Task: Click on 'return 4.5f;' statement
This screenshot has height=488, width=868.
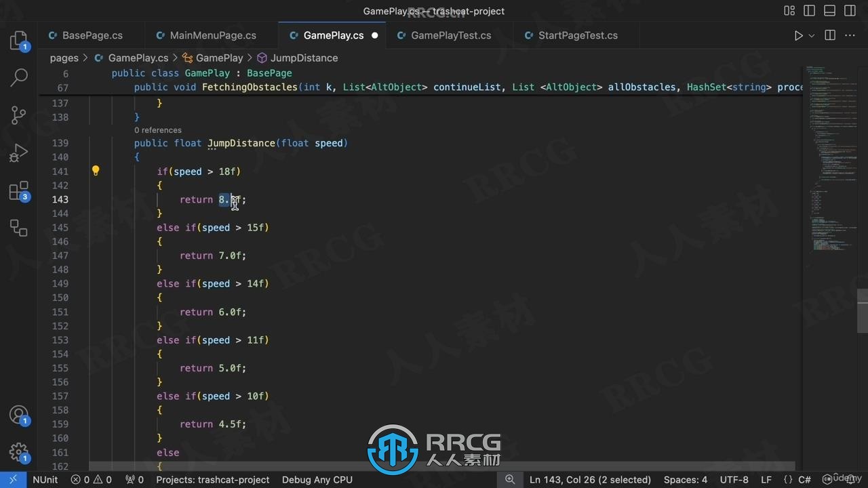Action: (x=213, y=424)
